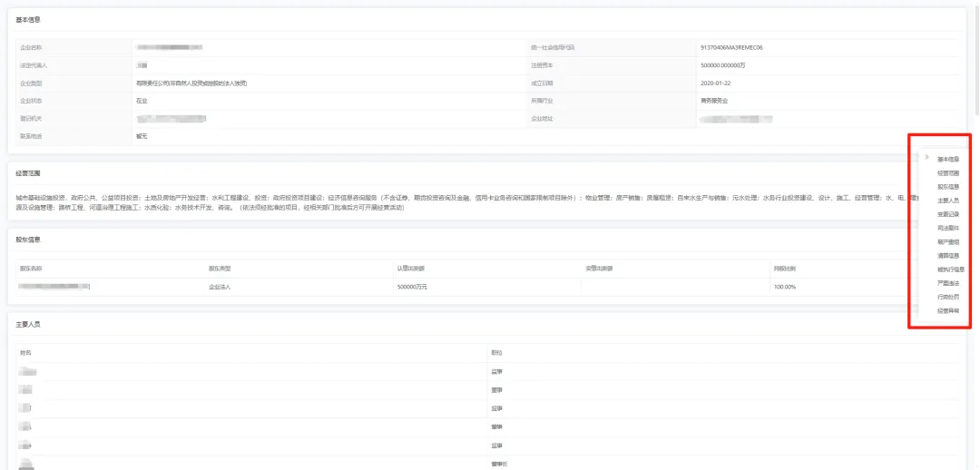Open 被执行信息 from the side navigation
Image resolution: width=980 pixels, height=470 pixels.
[x=951, y=269]
